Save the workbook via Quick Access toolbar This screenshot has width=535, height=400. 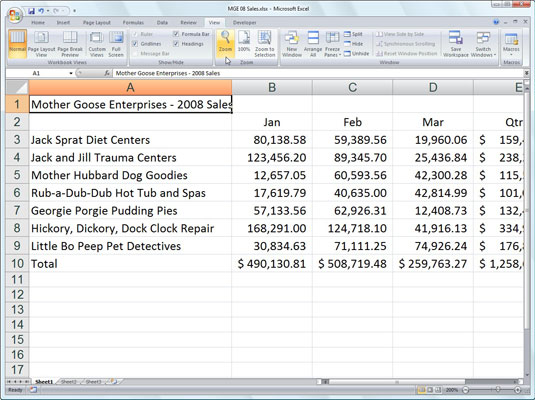click(31, 11)
